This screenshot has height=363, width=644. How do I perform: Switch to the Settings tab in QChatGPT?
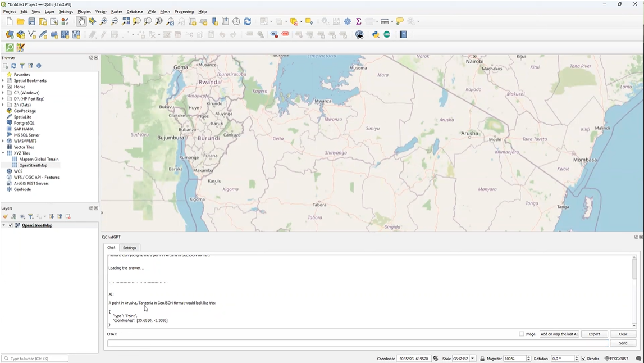(x=130, y=248)
